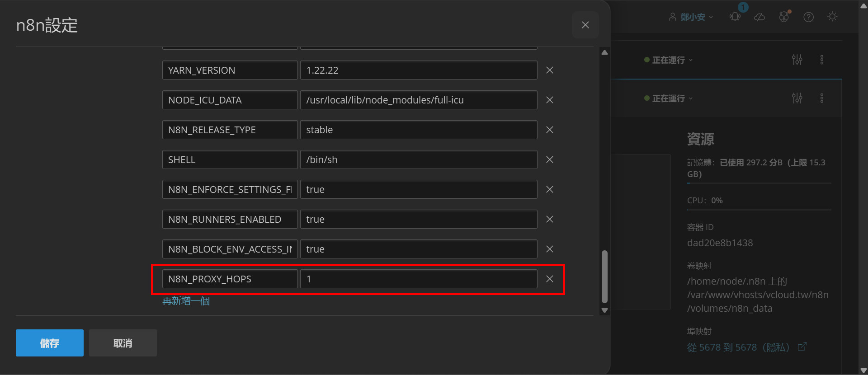This screenshot has height=375, width=868.
Task: Click the dialog scrollbar thumb
Action: coord(604,277)
